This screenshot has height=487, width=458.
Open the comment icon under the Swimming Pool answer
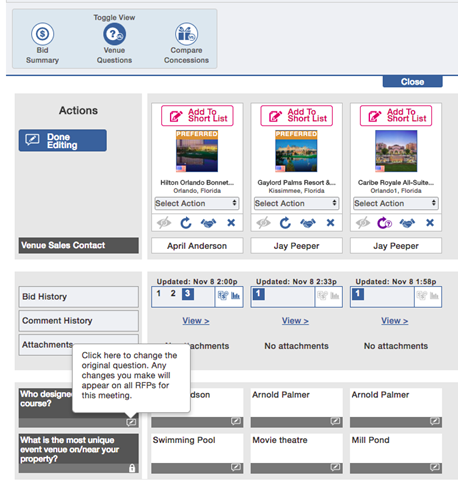[236, 467]
